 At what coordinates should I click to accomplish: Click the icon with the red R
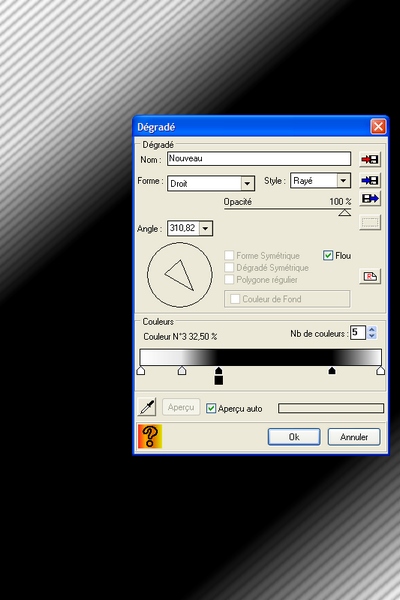click(x=370, y=276)
